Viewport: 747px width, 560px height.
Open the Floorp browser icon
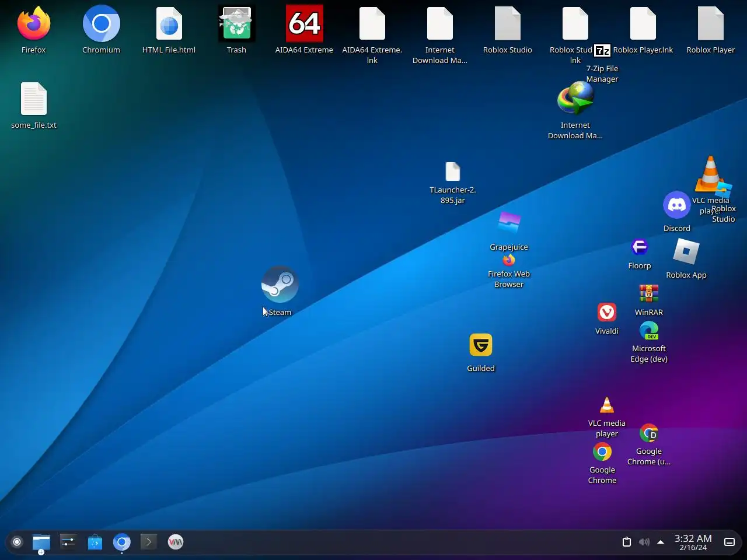[640, 247]
